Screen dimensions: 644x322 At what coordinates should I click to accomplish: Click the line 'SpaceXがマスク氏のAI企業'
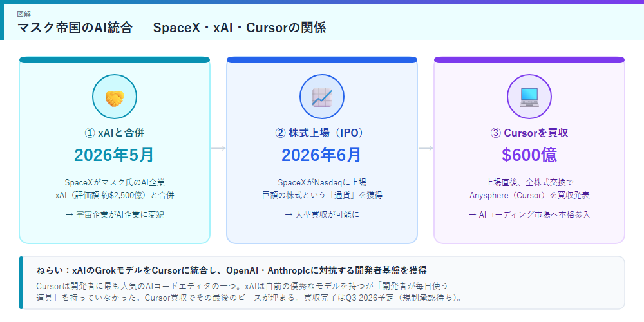pos(115,182)
